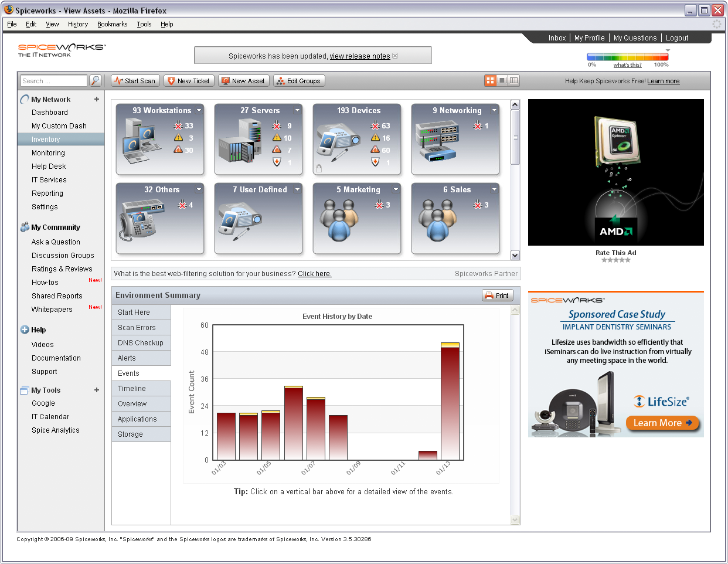
Task: Click the search magnifier icon
Action: pos(96,81)
